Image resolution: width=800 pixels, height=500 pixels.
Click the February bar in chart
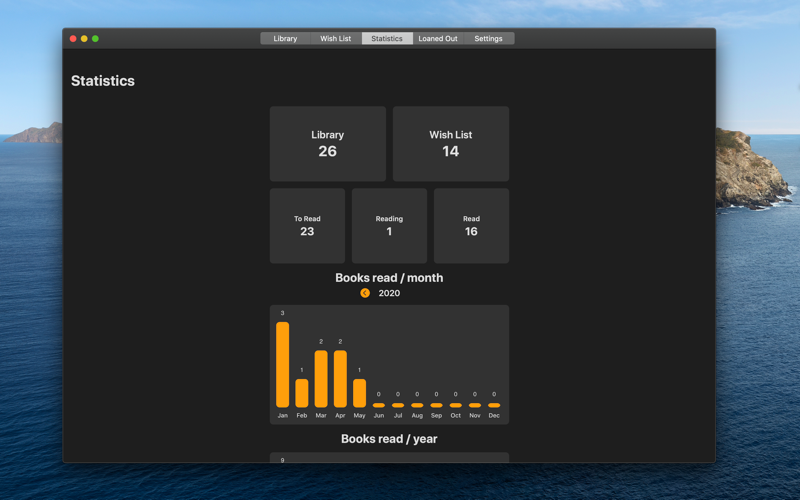(302, 393)
